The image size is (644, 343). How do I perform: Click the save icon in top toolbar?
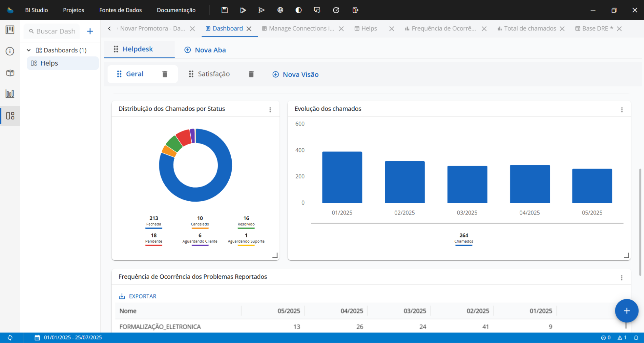[224, 10]
